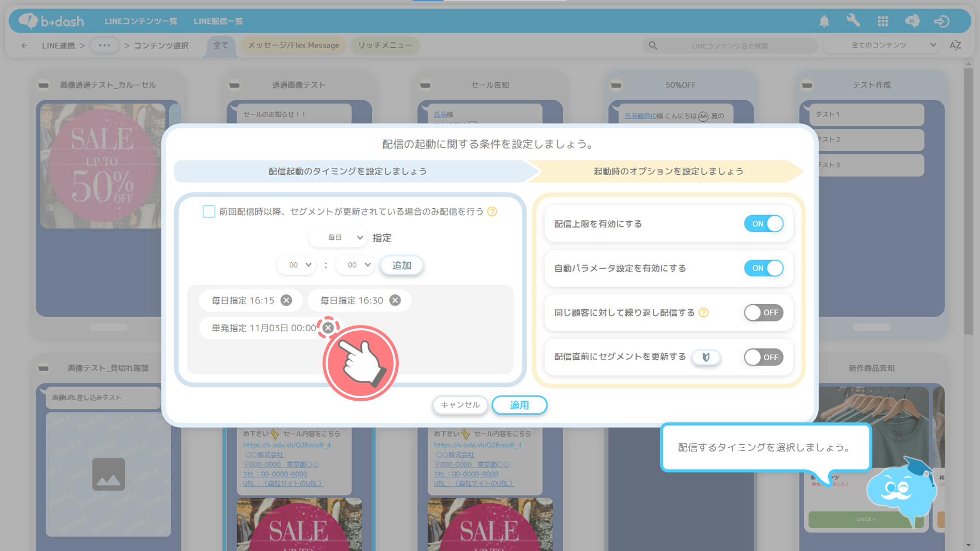Viewport: 980px width, 551px height.
Task: Select the メッセージ/Flex Message tab
Action: 293,46
